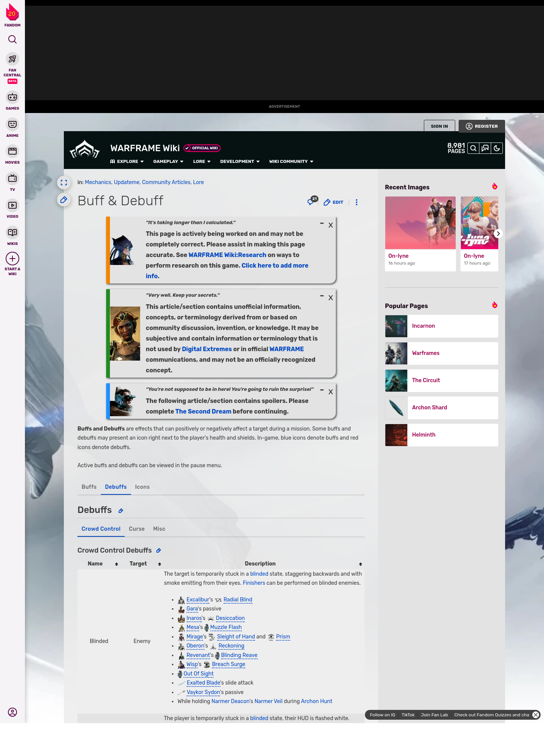The image size is (544, 756).
Task: Click the WARFRAME Wiki lotus logo
Action: click(85, 150)
